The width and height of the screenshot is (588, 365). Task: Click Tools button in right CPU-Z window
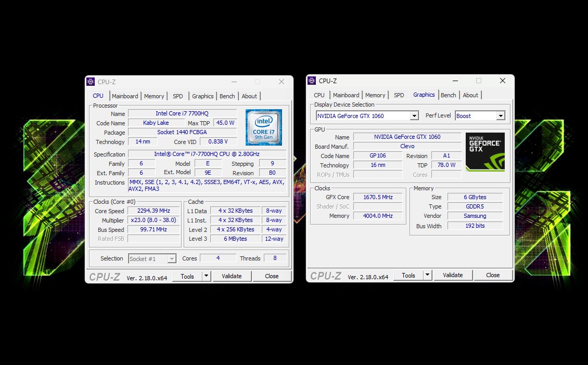(408, 275)
